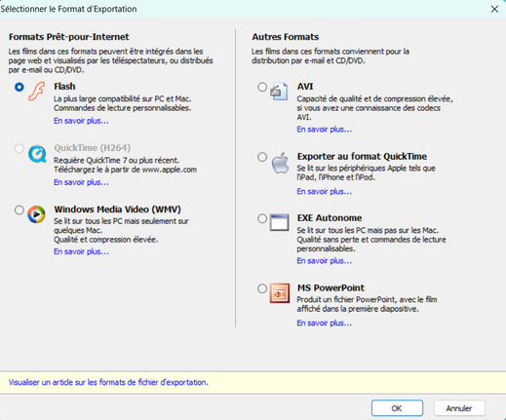
Task: Open 'En savoir plus' under MS PowerPoint
Action: 324,323
